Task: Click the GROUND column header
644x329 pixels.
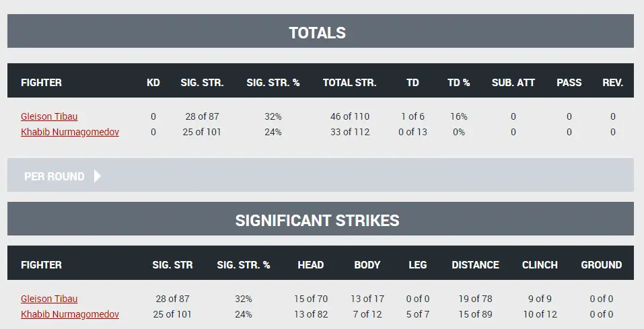Action: [602, 265]
